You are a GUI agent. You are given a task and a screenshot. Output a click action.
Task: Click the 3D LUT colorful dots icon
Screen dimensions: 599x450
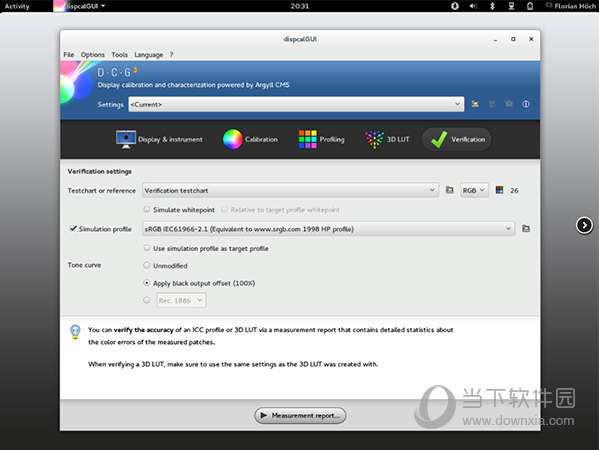[x=374, y=139]
